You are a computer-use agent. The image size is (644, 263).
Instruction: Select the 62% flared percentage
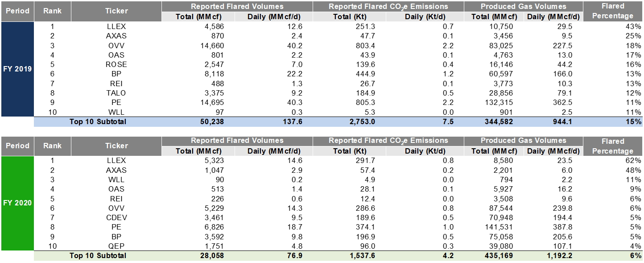pyautogui.click(x=634, y=160)
